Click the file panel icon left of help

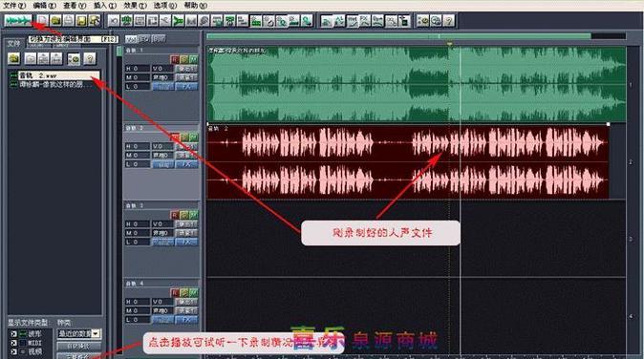click(74, 58)
